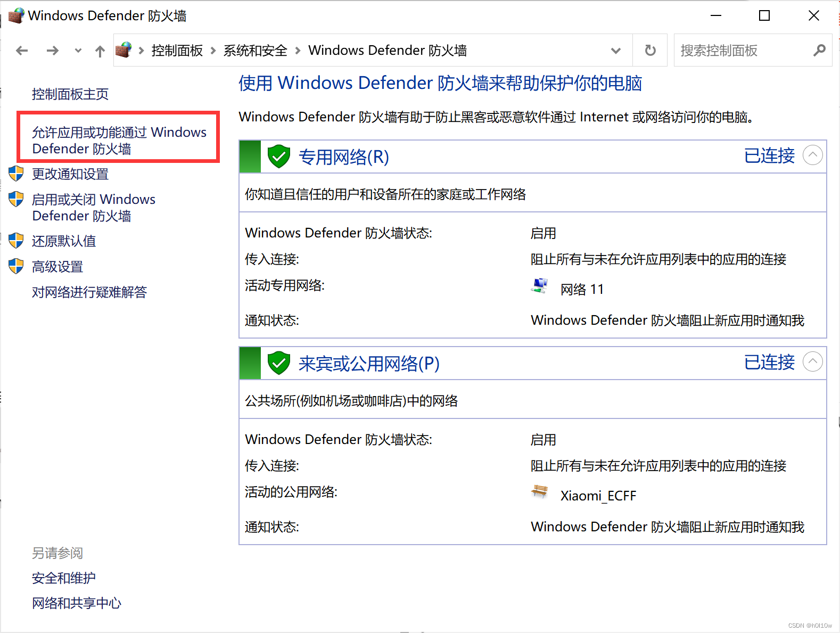
Task: Go up one level with the up arrow
Action: point(100,51)
